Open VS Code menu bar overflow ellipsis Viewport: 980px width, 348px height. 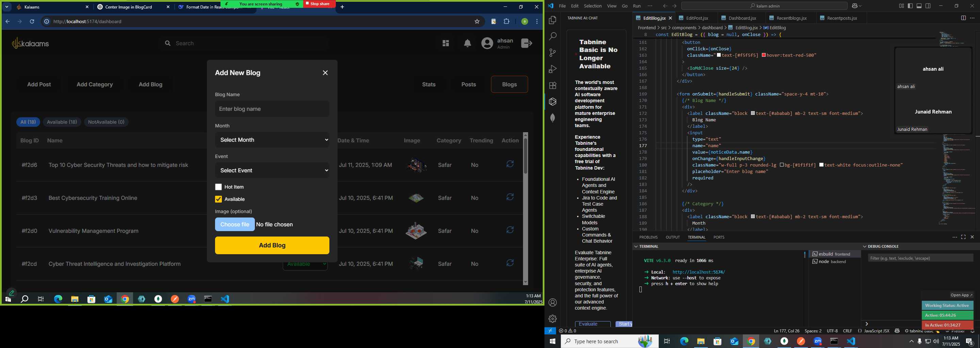pos(650,6)
